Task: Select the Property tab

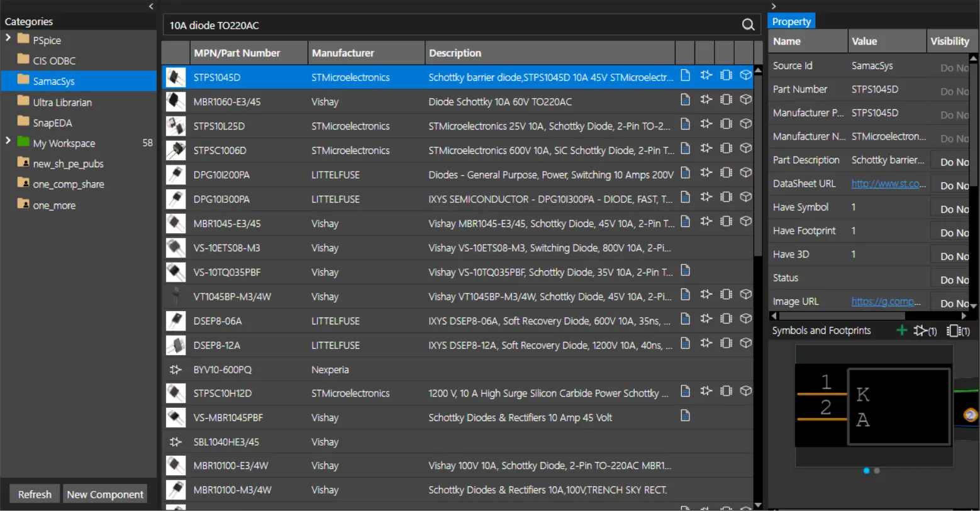Action: 791,21
